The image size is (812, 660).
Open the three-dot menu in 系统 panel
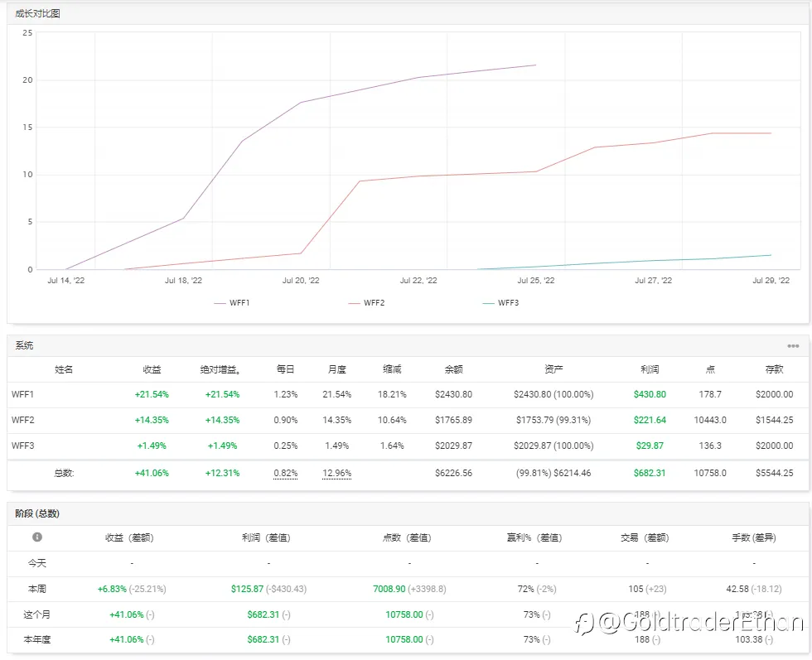793,346
